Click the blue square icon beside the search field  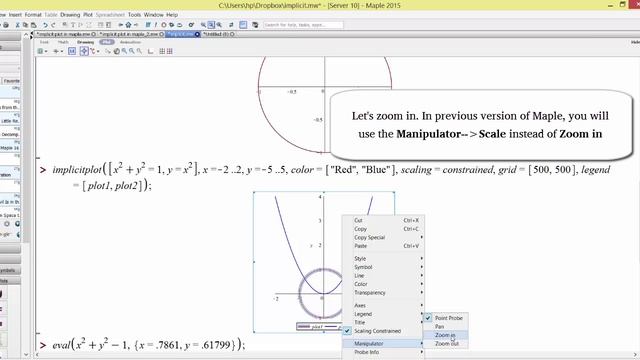click(243, 25)
